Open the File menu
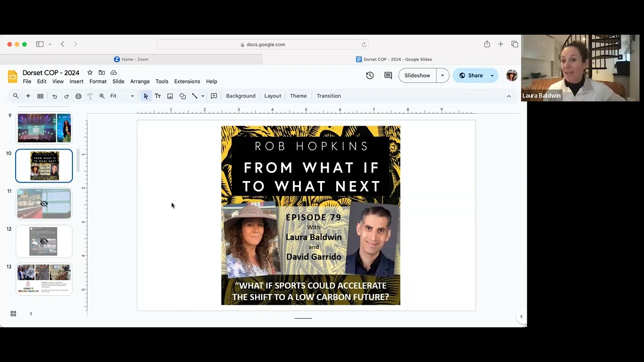The height and width of the screenshot is (362, 644). [27, 81]
